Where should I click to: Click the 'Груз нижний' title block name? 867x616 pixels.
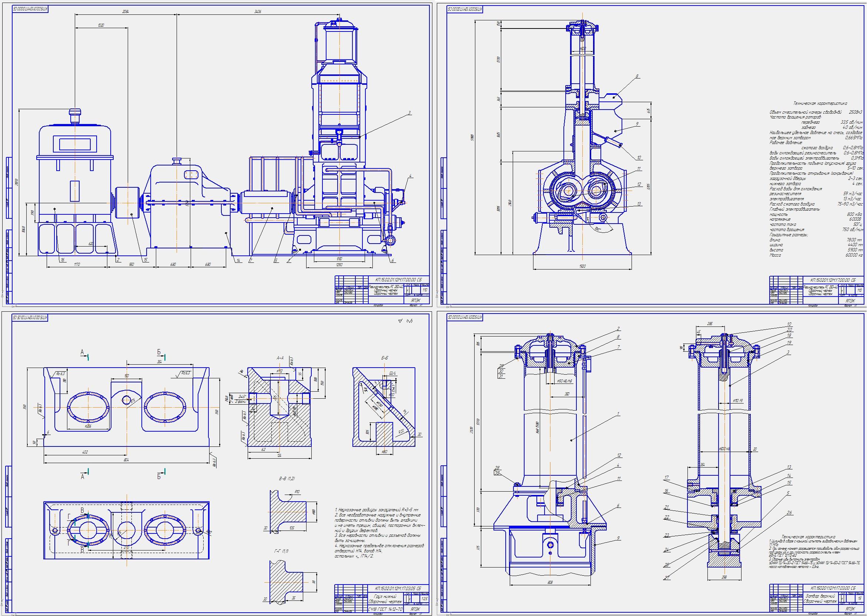(x=385, y=597)
